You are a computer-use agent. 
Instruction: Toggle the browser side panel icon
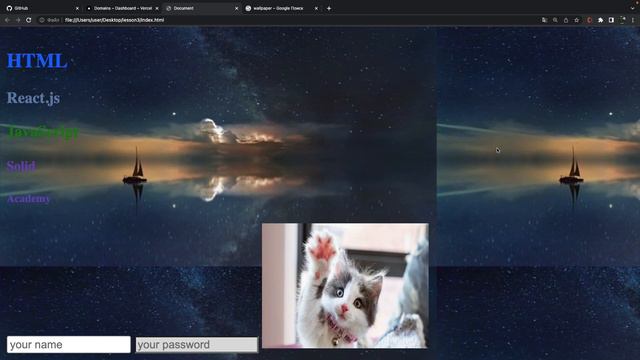611,20
